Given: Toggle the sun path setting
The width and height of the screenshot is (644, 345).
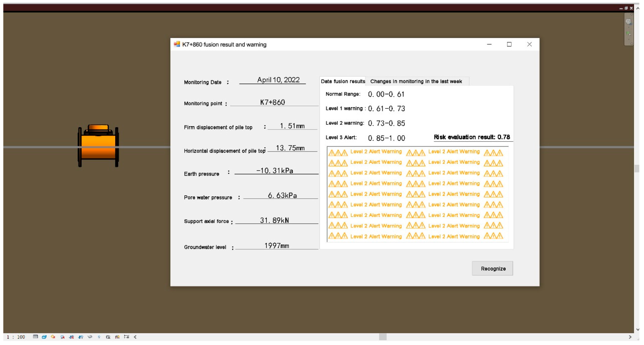Looking at the screenshot, I should point(53,337).
